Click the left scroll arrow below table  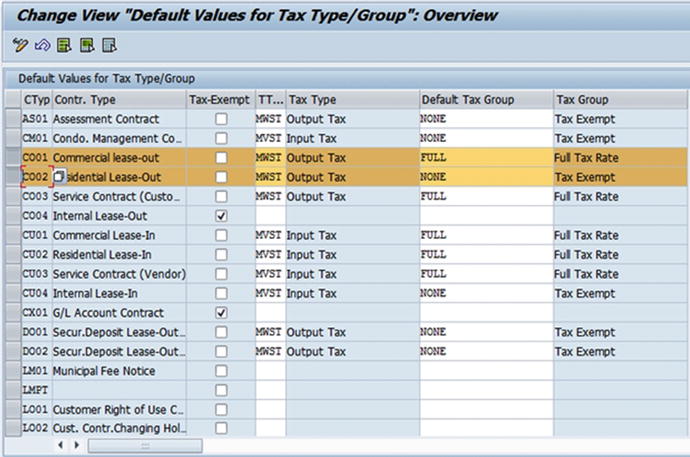(60, 445)
